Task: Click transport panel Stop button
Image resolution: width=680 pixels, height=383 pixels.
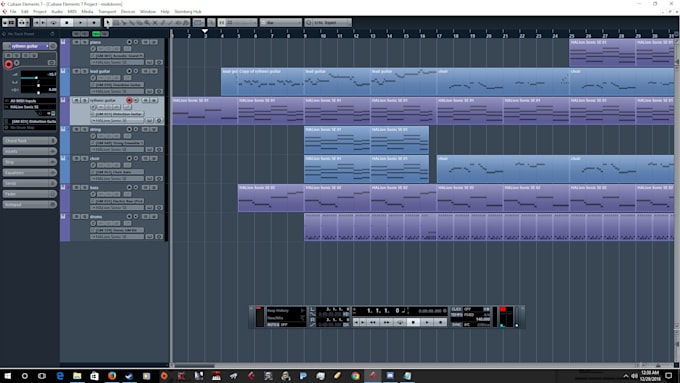Action: pyautogui.click(x=413, y=322)
